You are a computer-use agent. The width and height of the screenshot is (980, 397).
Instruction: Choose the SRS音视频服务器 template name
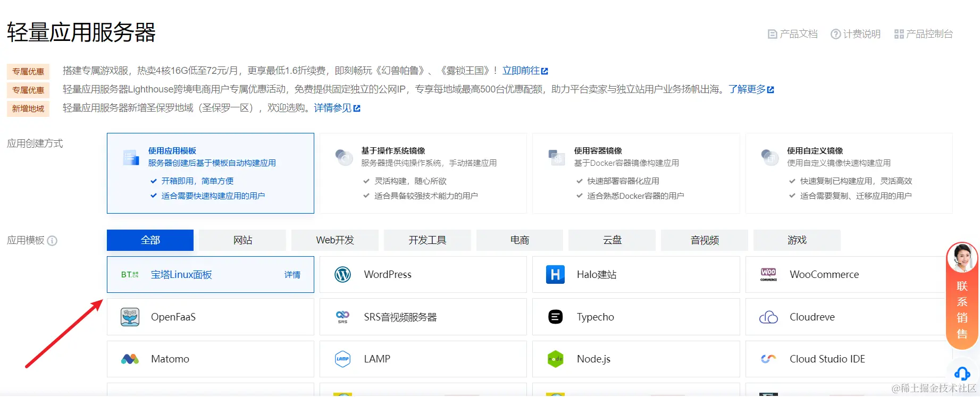400,317
